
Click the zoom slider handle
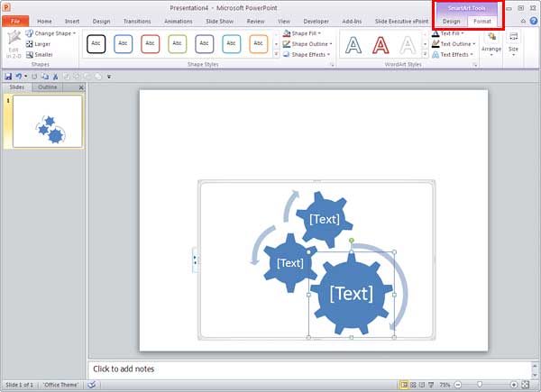pyautogui.click(x=480, y=385)
